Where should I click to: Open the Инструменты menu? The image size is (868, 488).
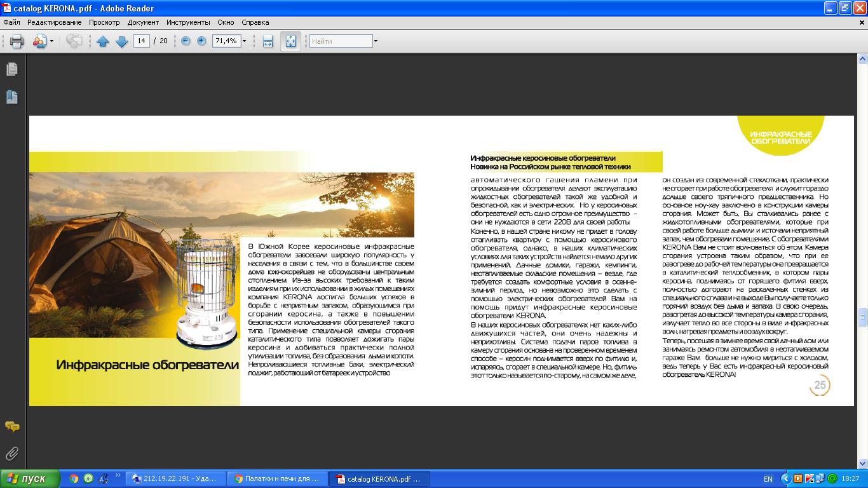pos(188,22)
